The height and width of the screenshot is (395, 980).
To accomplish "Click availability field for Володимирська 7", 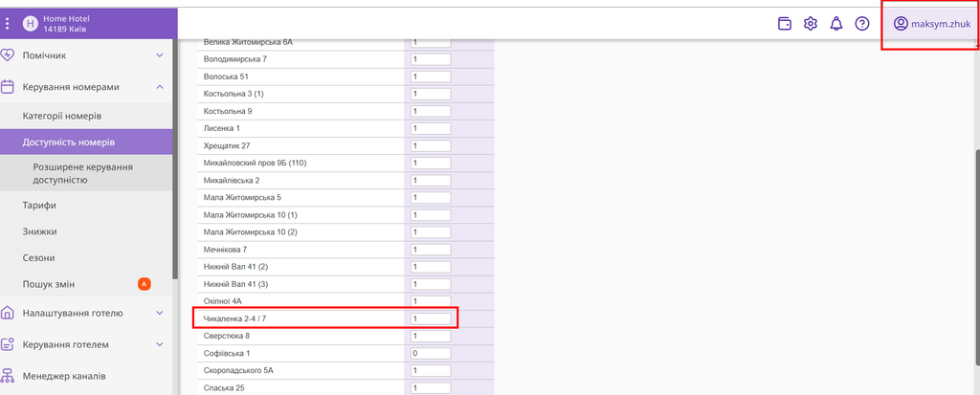I will (431, 58).
